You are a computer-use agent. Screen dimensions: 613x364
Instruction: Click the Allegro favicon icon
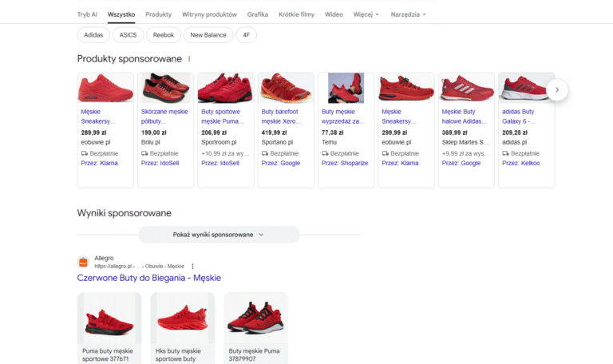(x=83, y=262)
